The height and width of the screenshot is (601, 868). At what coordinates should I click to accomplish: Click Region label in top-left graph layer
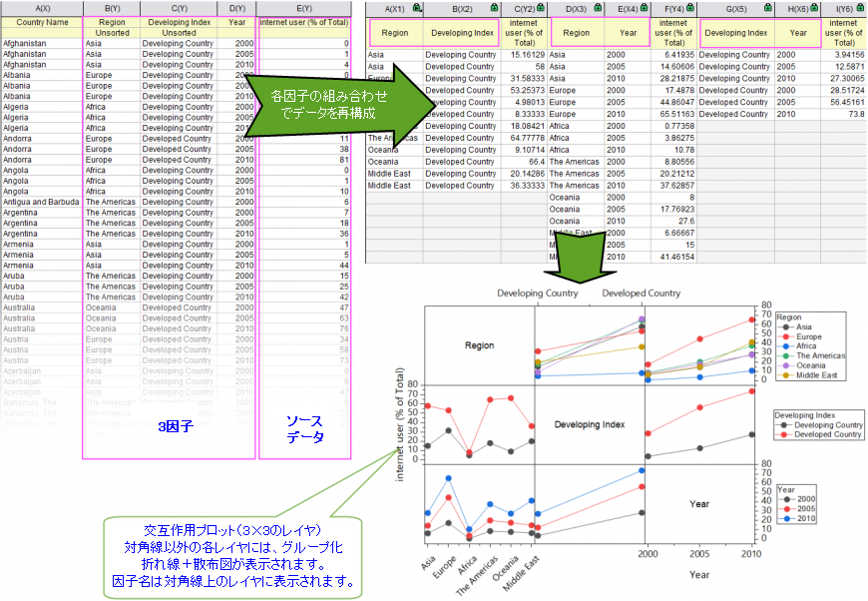(x=479, y=345)
